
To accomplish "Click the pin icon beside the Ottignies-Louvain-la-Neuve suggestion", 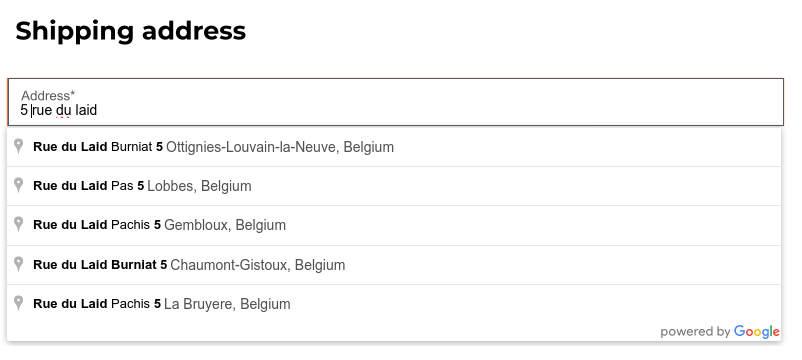I will (x=18, y=146).
